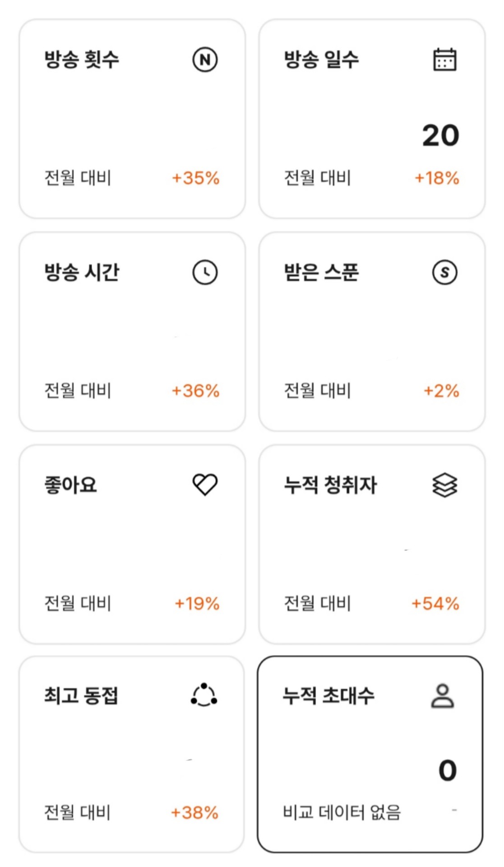The width and height of the screenshot is (504, 867).
Task: Select the 누적 초대수 card title
Action: pyautogui.click(x=328, y=695)
